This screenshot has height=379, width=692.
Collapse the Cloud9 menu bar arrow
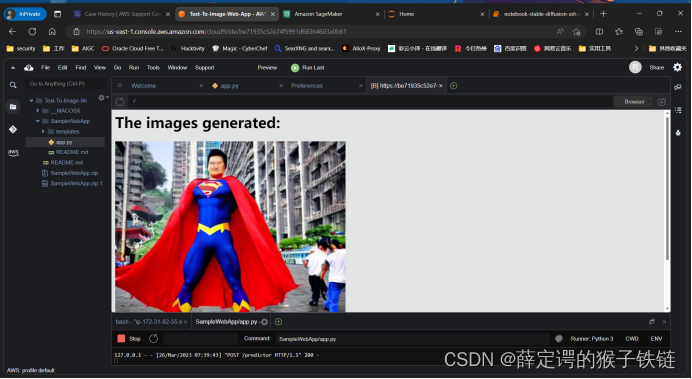coord(13,68)
